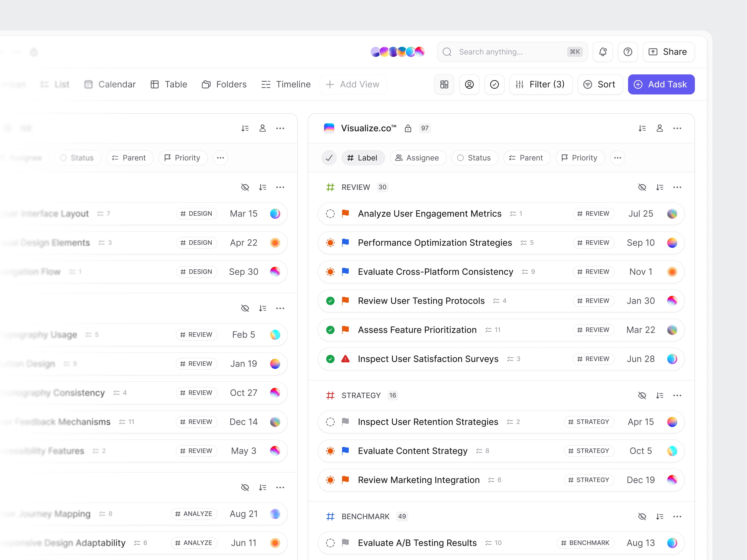
Task: Click the blue flag on Evaluate Content Strategy
Action: (x=345, y=451)
